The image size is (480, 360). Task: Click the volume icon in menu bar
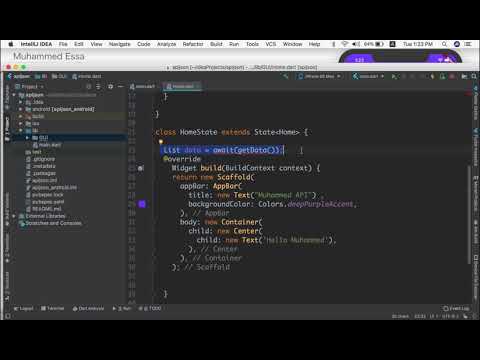click(x=356, y=44)
